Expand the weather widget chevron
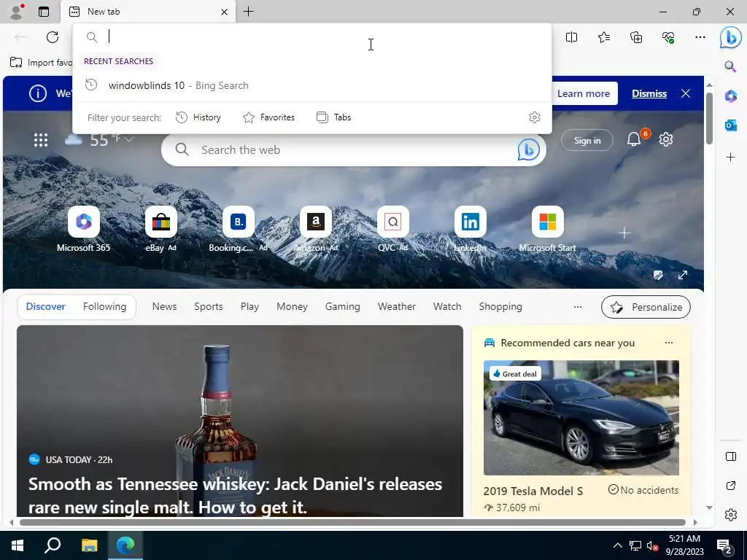This screenshot has height=560, width=747. click(128, 139)
